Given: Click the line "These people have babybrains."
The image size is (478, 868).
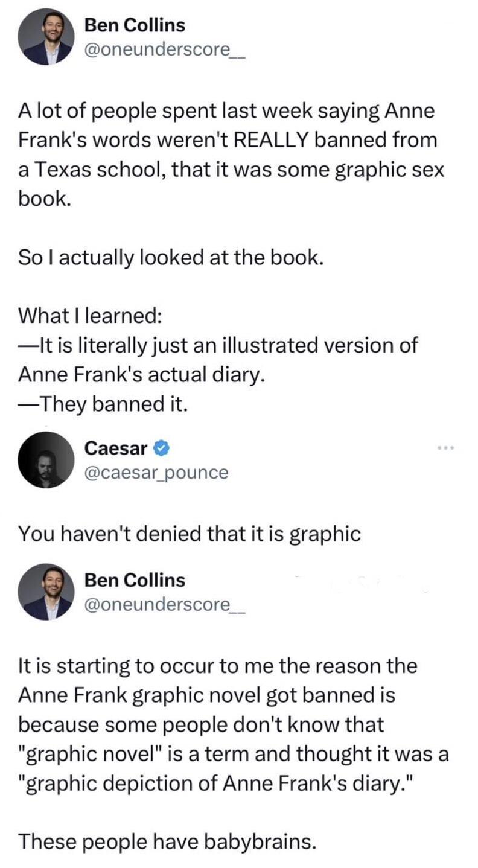Looking at the screenshot, I should [x=167, y=840].
